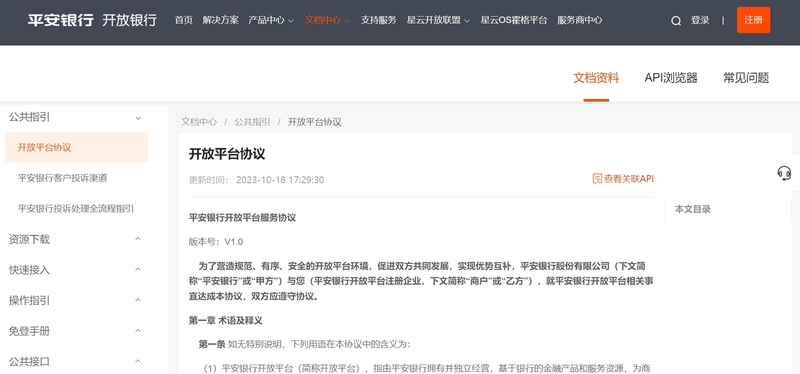Open 解决方案 in the top navigation
The width and height of the screenshot is (800, 374).
click(x=220, y=20)
